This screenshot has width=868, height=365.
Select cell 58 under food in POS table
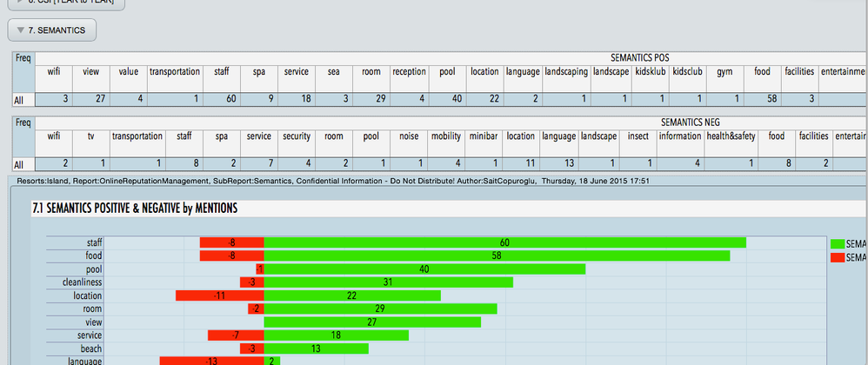[x=762, y=100]
